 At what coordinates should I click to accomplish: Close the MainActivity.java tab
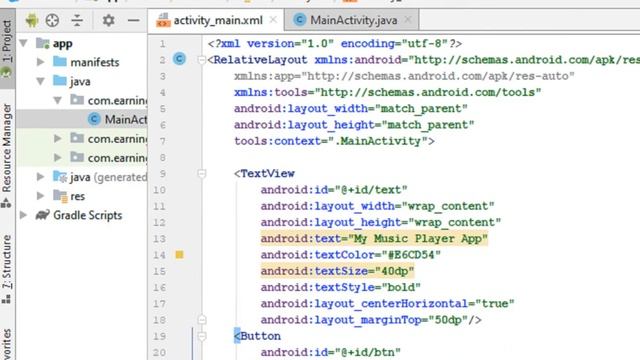click(408, 20)
